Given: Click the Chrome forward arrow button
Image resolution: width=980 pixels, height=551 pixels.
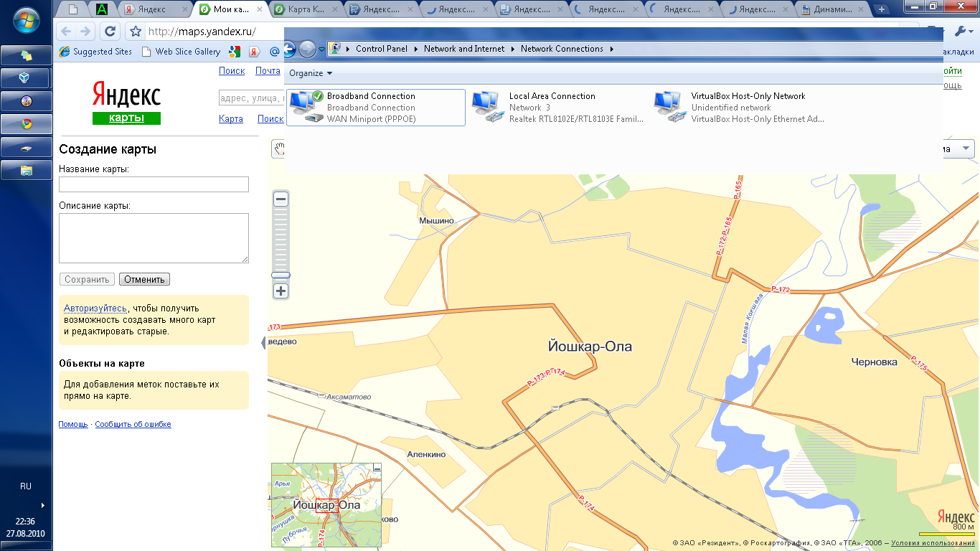Looking at the screenshot, I should (86, 32).
